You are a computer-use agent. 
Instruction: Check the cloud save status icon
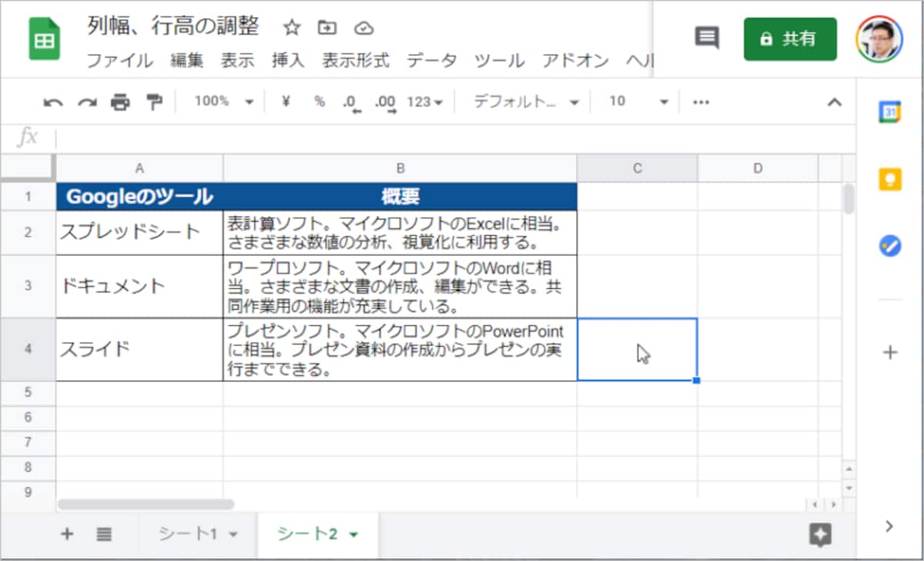[363, 28]
